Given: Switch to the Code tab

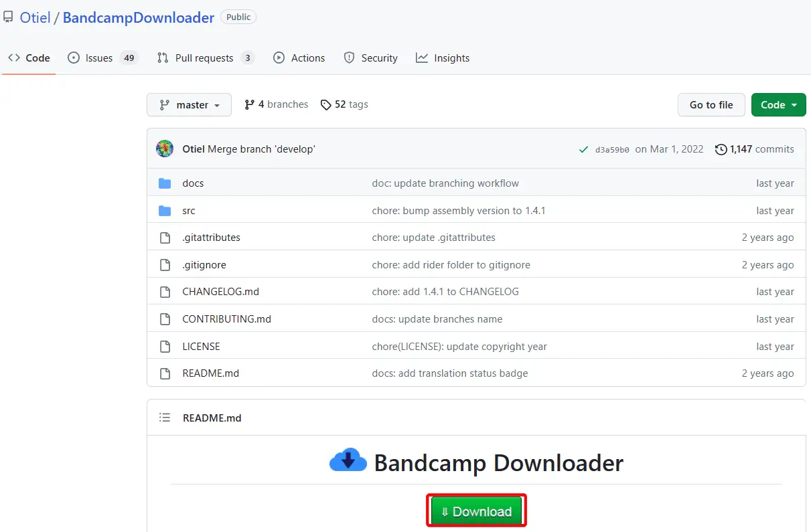Looking at the screenshot, I should (29, 58).
